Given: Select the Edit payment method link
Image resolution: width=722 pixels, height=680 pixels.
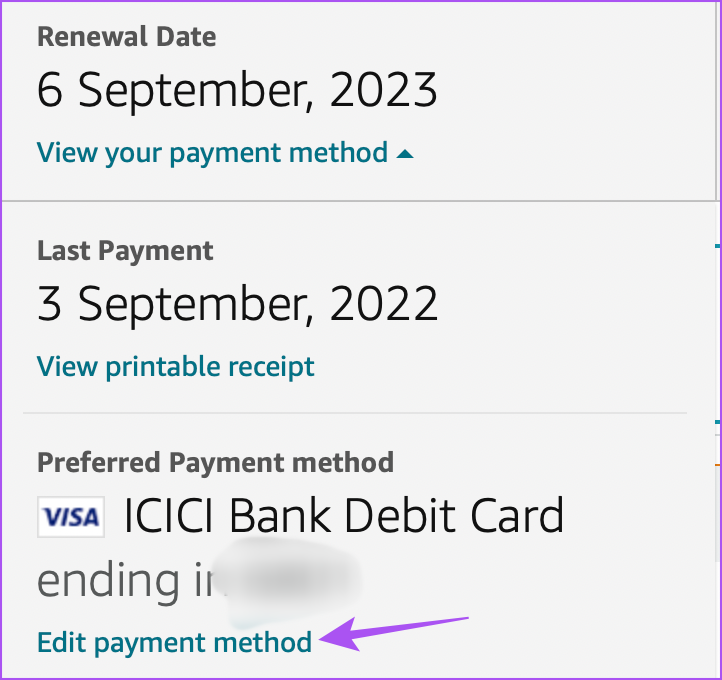Looking at the screenshot, I should (x=174, y=643).
